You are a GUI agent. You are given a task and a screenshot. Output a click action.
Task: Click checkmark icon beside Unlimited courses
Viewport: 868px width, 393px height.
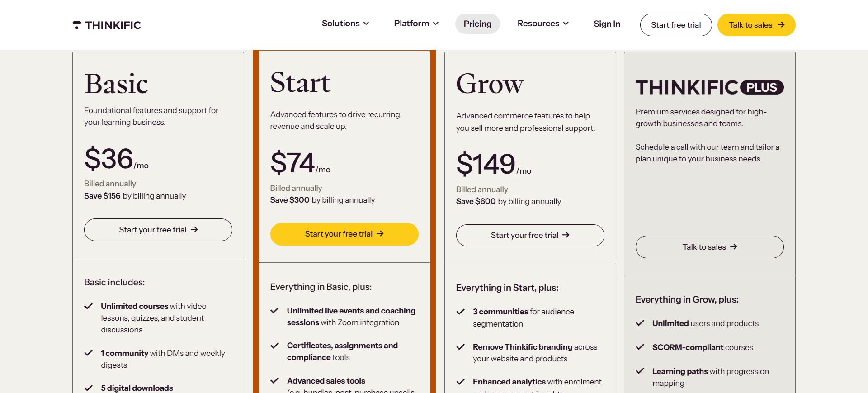[89, 306]
